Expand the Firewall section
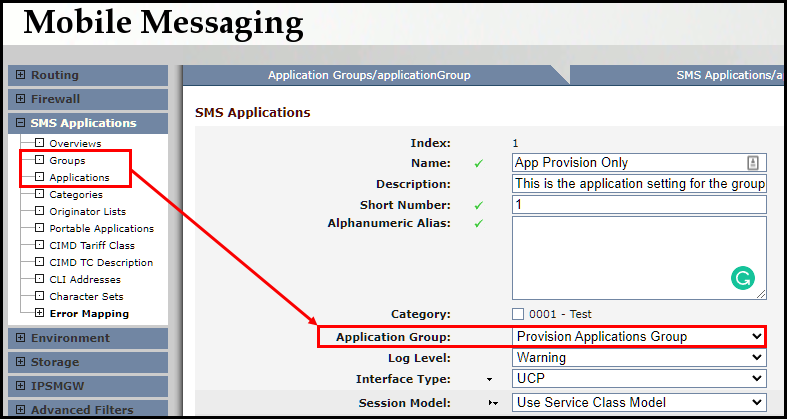Viewport: 787px width, 419px height. pos(20,99)
